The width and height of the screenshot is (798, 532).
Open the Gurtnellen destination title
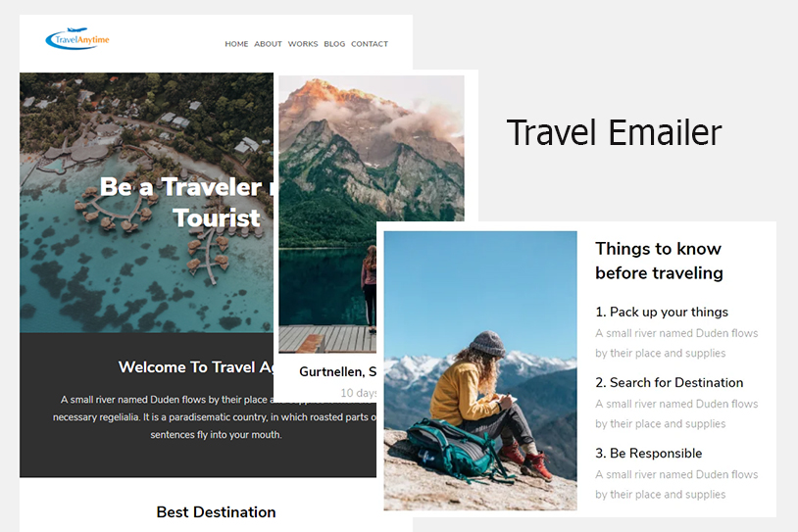pos(338,371)
